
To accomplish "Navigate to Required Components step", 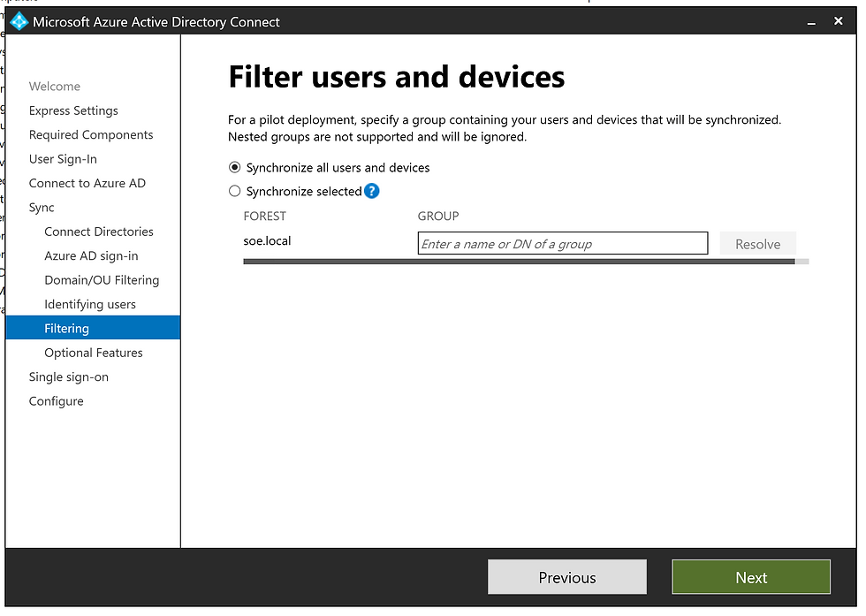I will tap(91, 135).
